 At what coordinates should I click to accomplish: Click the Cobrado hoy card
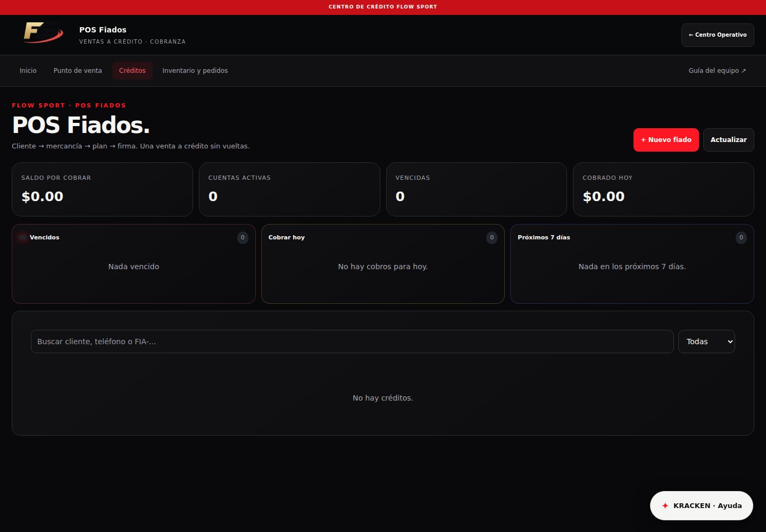663,189
